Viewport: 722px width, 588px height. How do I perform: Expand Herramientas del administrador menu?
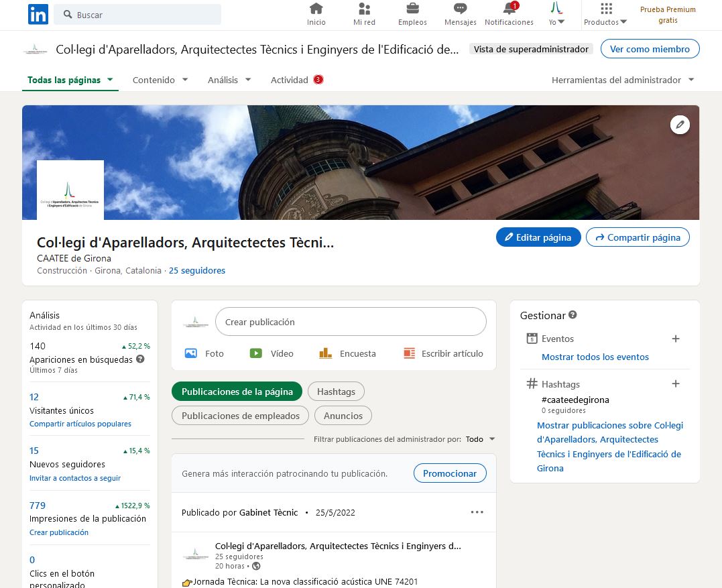point(623,80)
